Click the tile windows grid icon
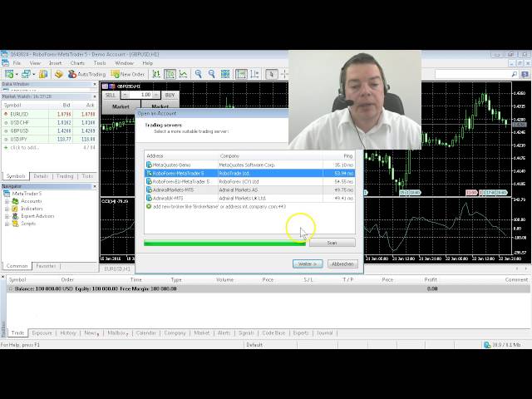532x399 pixels. [x=225, y=74]
